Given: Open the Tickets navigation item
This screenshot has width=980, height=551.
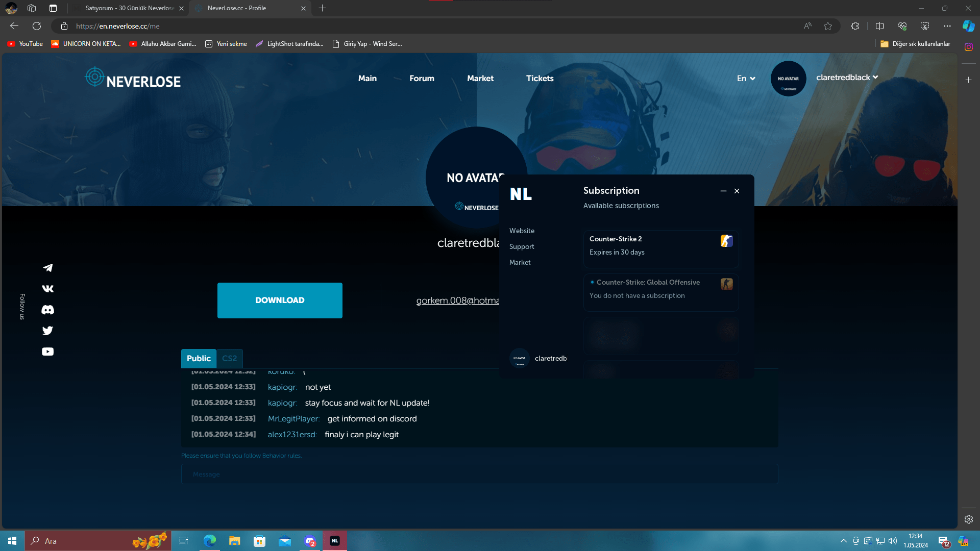Looking at the screenshot, I should pyautogui.click(x=540, y=78).
